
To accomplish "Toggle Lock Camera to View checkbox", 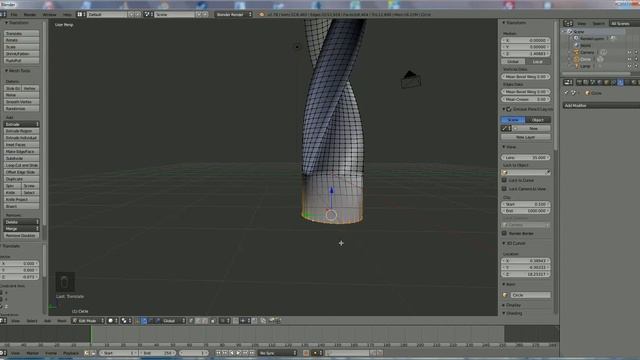I will pyautogui.click(x=504, y=189).
